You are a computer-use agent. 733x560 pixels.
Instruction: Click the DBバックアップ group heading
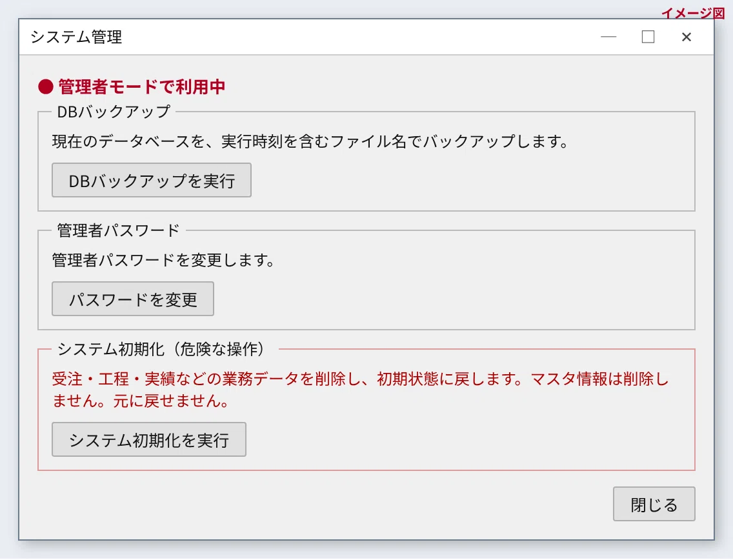114,112
